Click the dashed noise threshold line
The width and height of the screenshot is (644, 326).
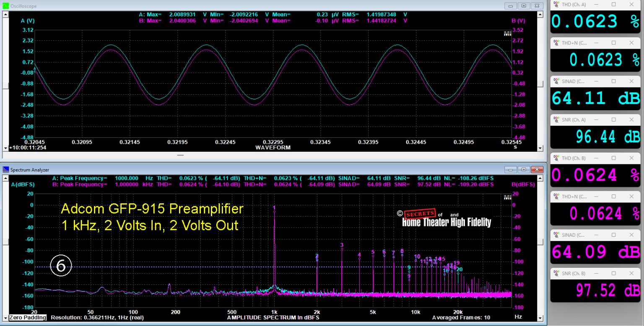[x=168, y=266]
